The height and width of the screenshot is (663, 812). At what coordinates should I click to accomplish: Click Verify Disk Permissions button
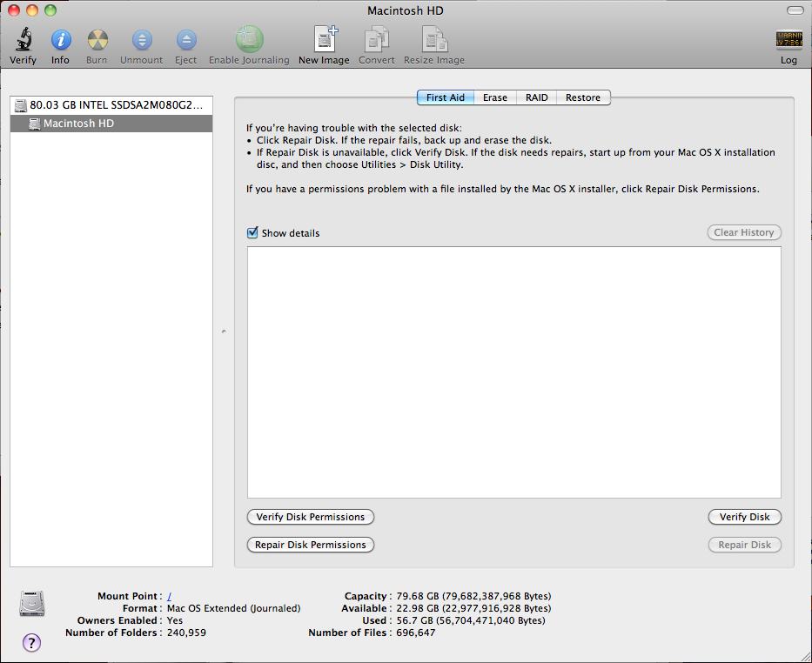[x=311, y=517]
